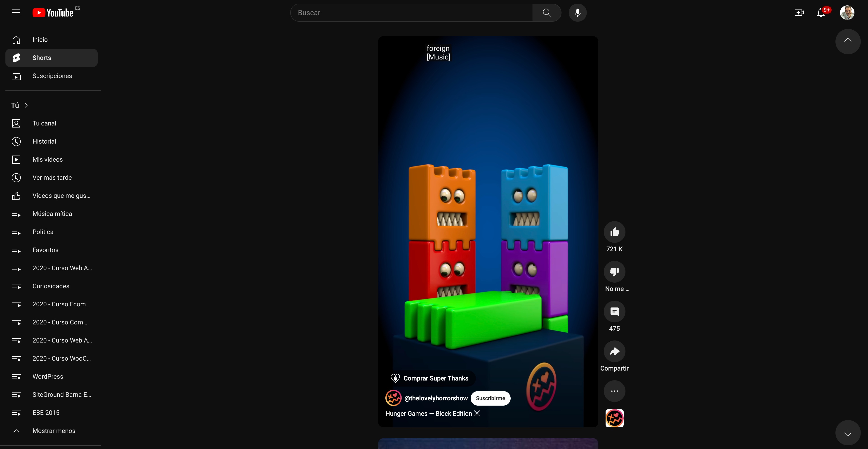Like this Short with thumbs up

pyautogui.click(x=614, y=232)
